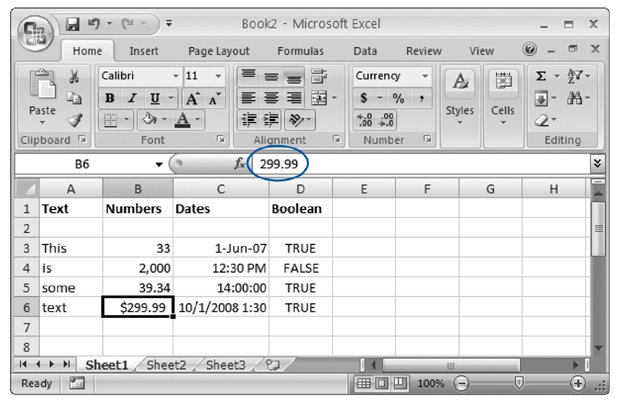Click the Paste clipboard icon
618x404 pixels.
(x=42, y=84)
